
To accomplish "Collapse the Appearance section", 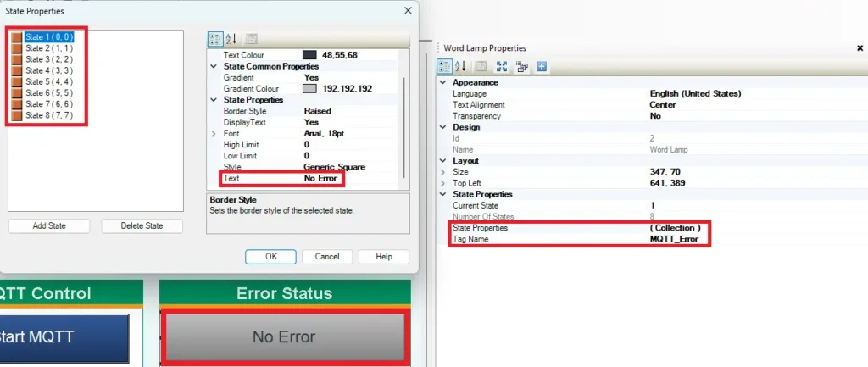I will (442, 82).
